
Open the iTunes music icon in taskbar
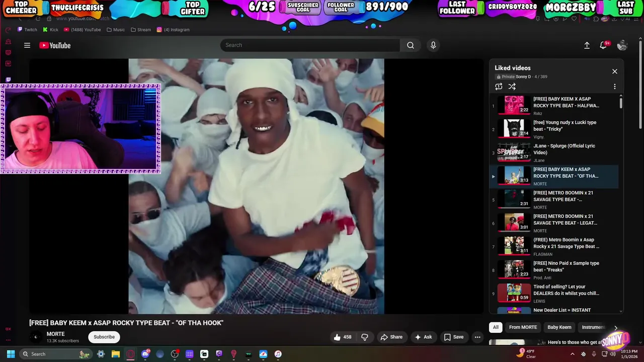click(x=278, y=354)
